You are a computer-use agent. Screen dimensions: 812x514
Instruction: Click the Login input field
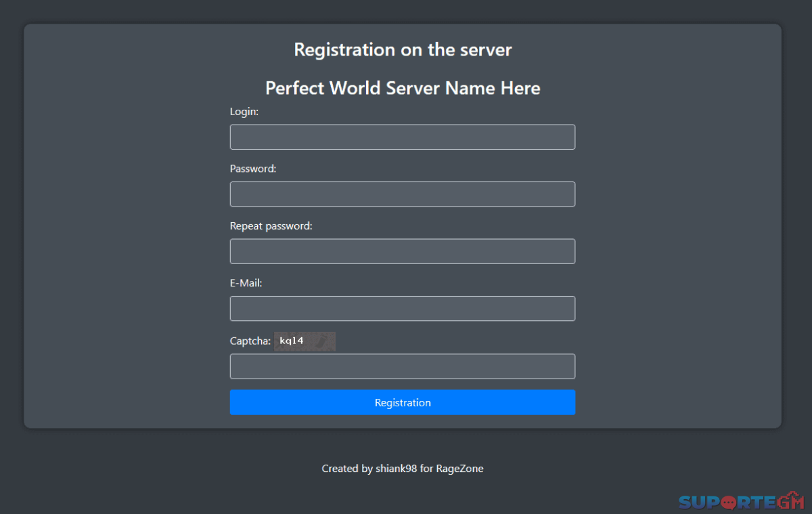(x=403, y=137)
